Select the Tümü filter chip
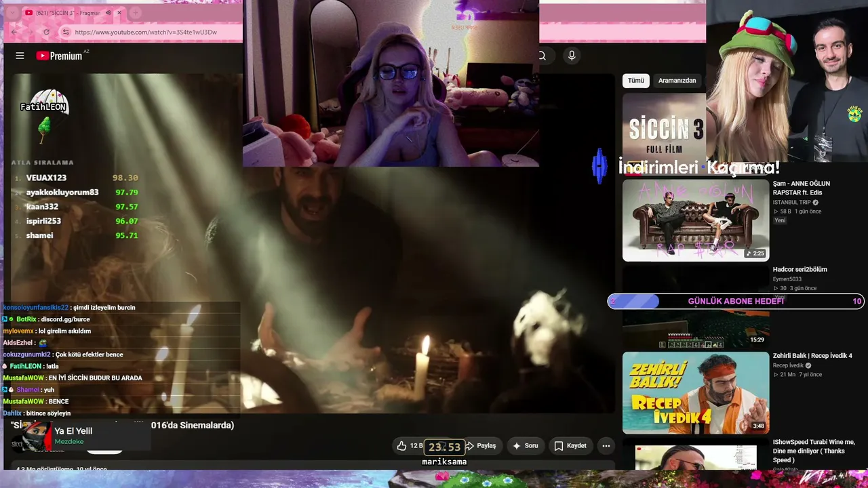The image size is (868, 488). [636, 81]
